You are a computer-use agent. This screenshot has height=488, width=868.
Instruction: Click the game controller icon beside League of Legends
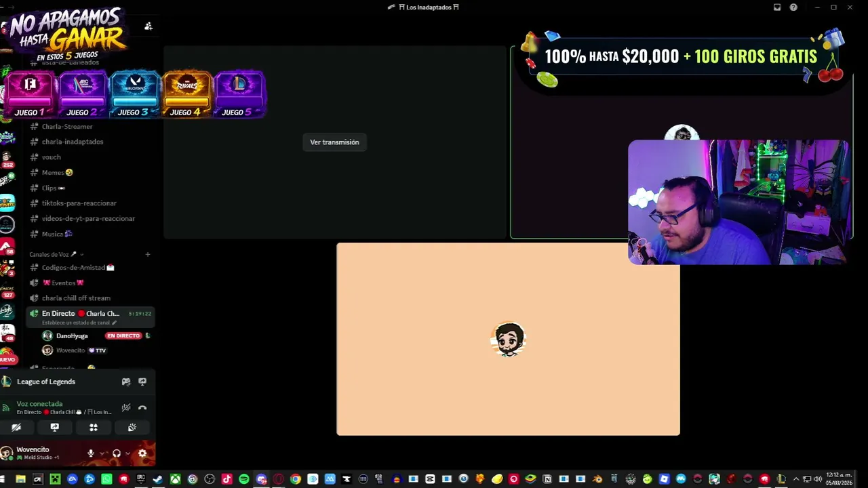click(126, 382)
